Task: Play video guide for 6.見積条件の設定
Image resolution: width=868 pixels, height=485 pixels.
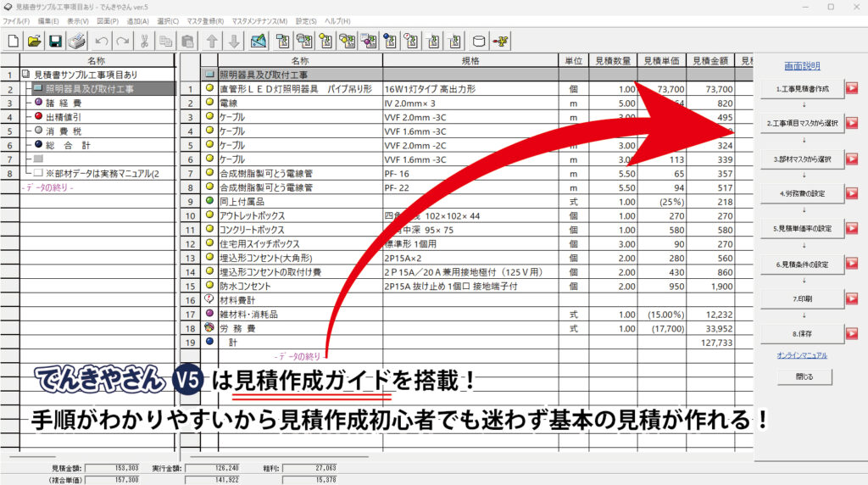Action: coord(852,264)
